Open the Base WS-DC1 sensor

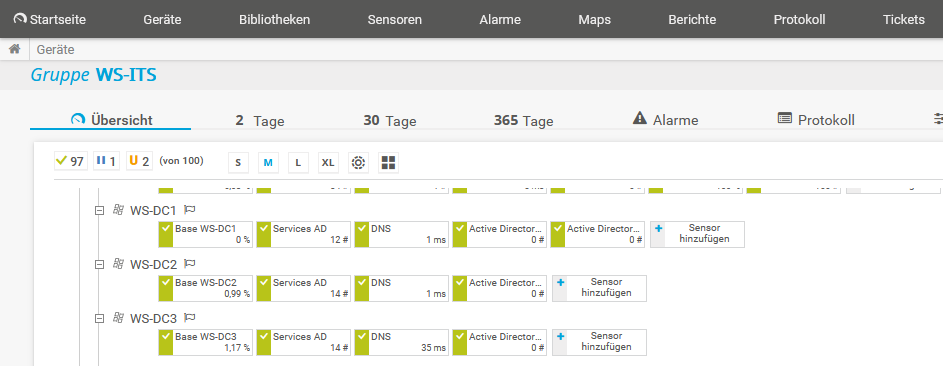[206, 234]
